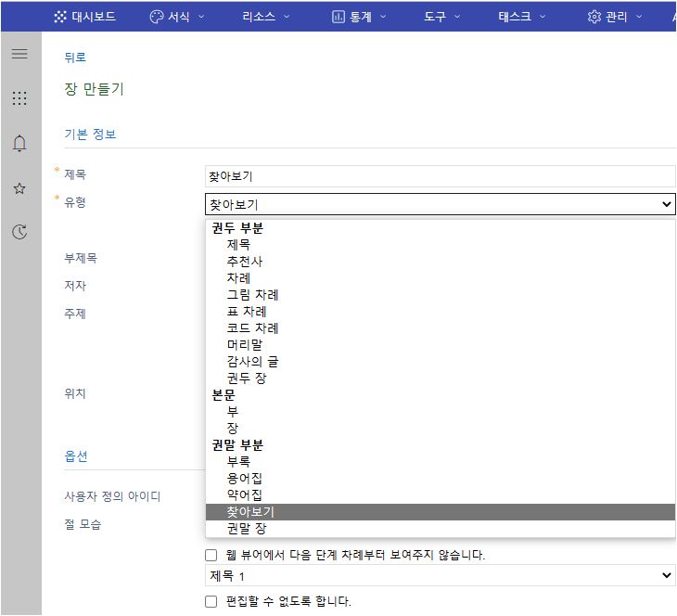The image size is (677, 616).
Task: Open recent history clock icon
Action: coord(19,232)
